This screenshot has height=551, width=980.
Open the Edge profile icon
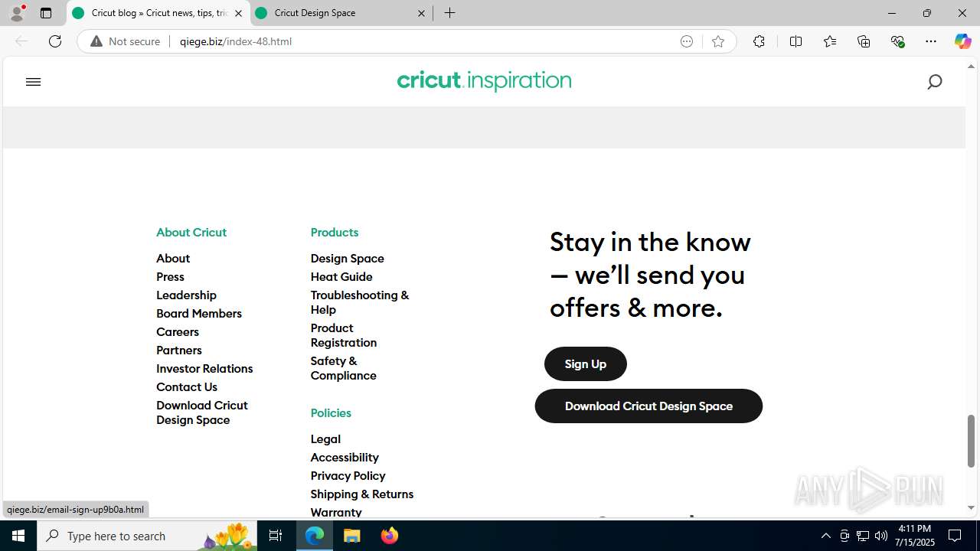(x=17, y=13)
